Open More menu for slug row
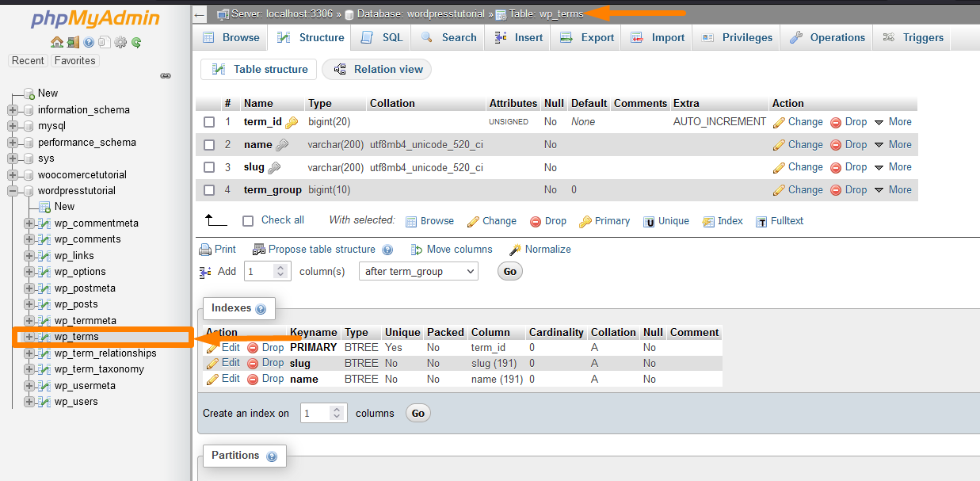Image resolution: width=980 pixels, height=481 pixels. (893, 167)
